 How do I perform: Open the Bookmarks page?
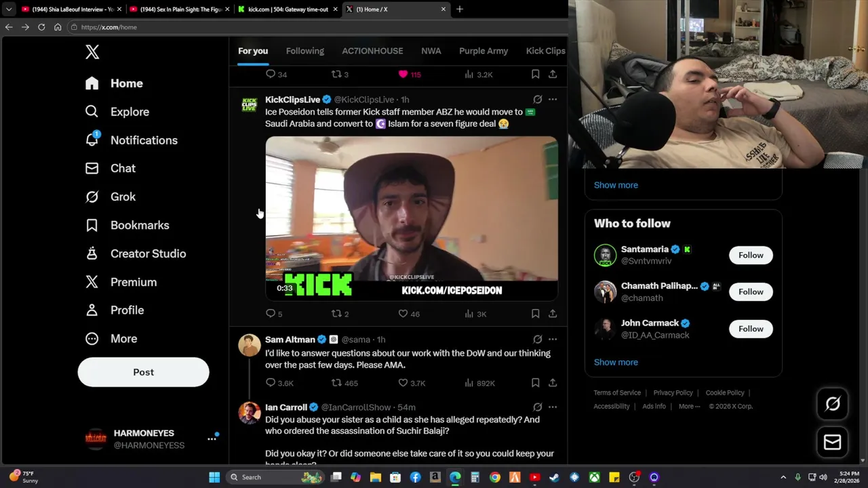tap(127, 225)
